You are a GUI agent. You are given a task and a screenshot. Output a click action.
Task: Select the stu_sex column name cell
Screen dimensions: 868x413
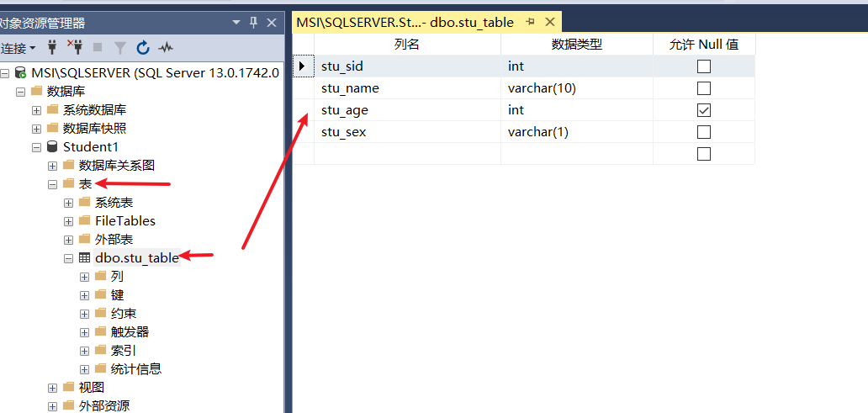pos(407,132)
